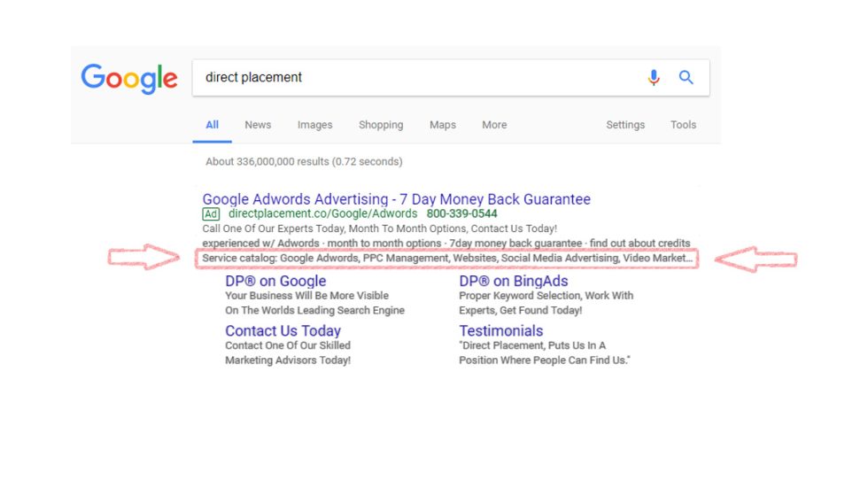Open the Testimonials sitelink
Image resolution: width=868 pixels, height=488 pixels.
pos(501,331)
